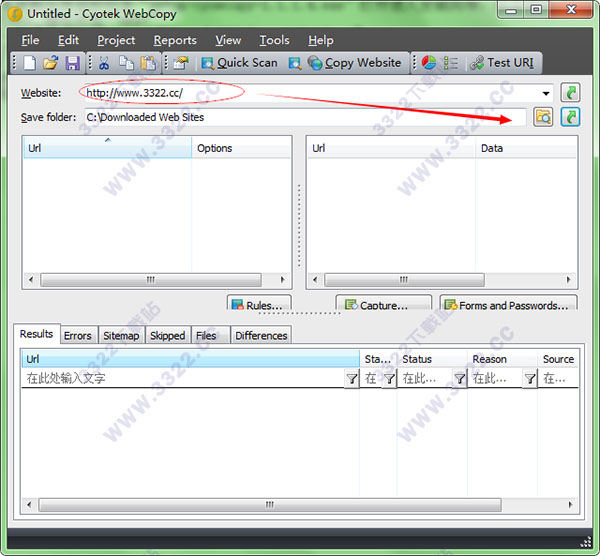The width and height of the screenshot is (600, 556).
Task: Paste with the clipboard toolbar icon
Action: 148,63
